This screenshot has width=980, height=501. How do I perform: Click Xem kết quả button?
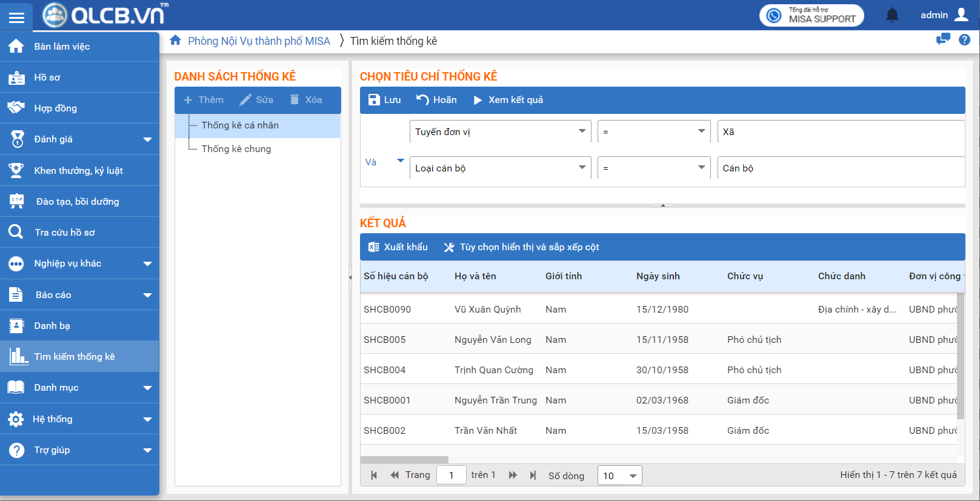click(508, 100)
